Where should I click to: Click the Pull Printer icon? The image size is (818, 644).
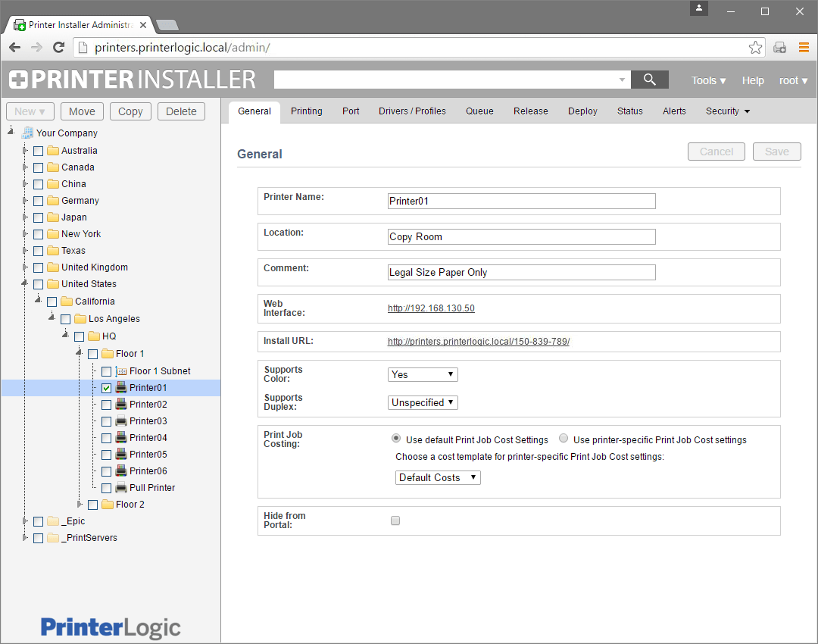(x=121, y=488)
